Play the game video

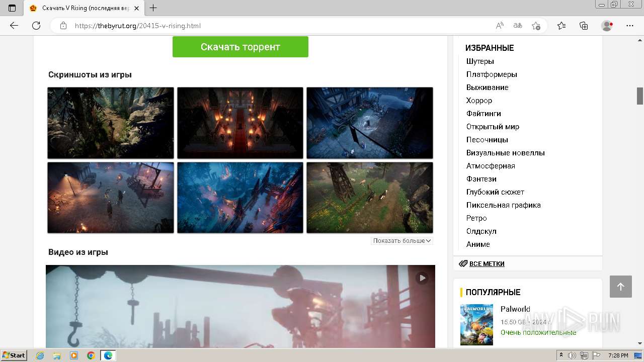[x=422, y=278]
